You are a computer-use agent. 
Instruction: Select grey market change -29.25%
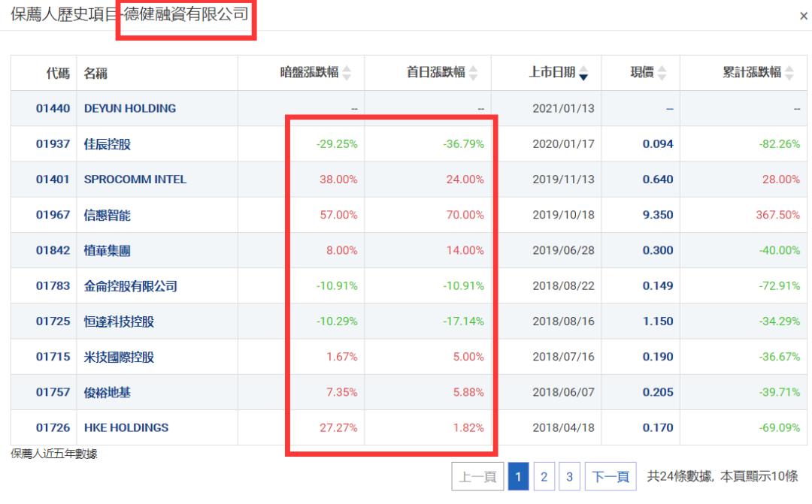point(337,144)
